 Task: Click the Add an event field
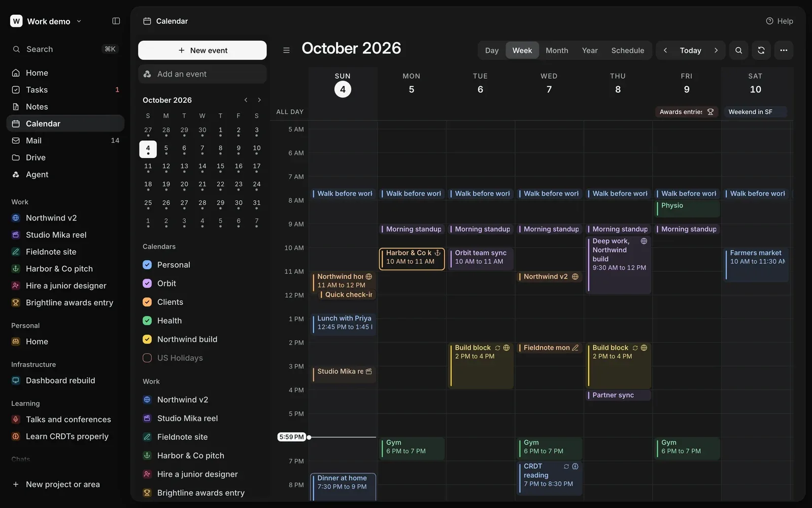point(202,74)
